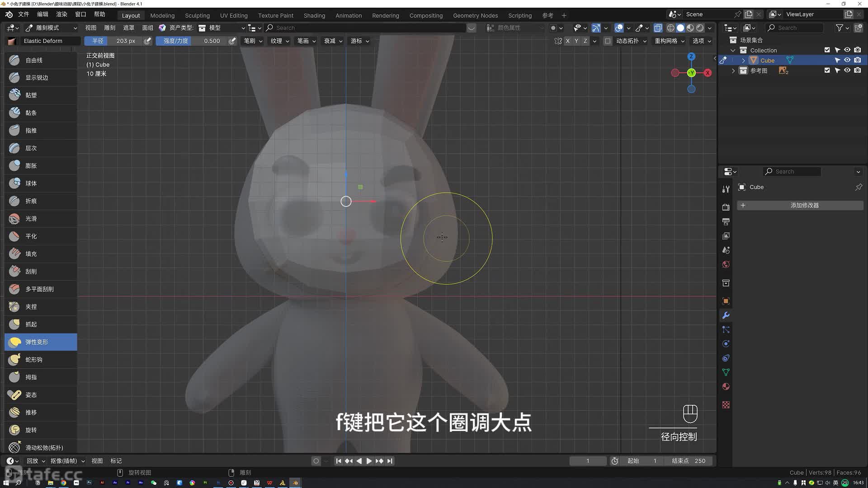Select the 黏条 clay strips brush
868x488 pixels.
[41, 113]
